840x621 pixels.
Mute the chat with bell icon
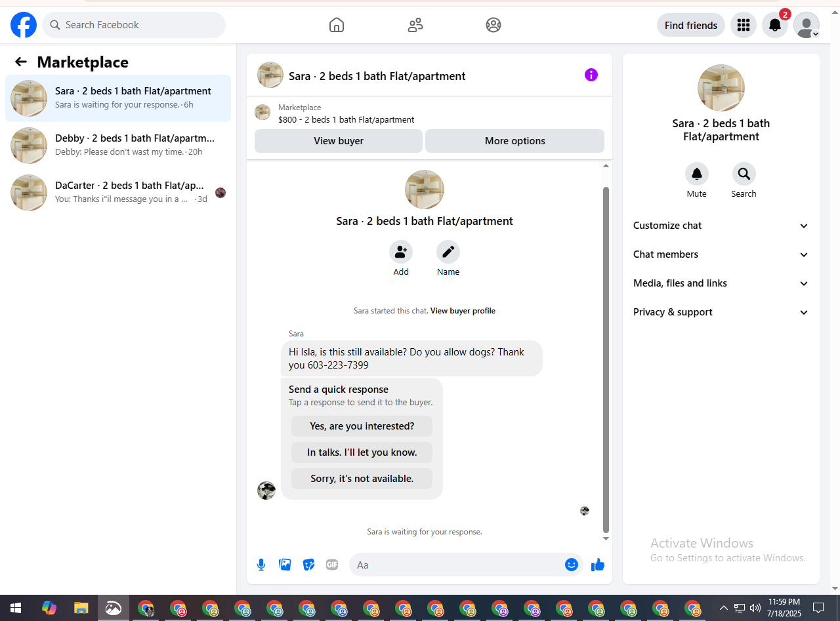click(x=697, y=174)
